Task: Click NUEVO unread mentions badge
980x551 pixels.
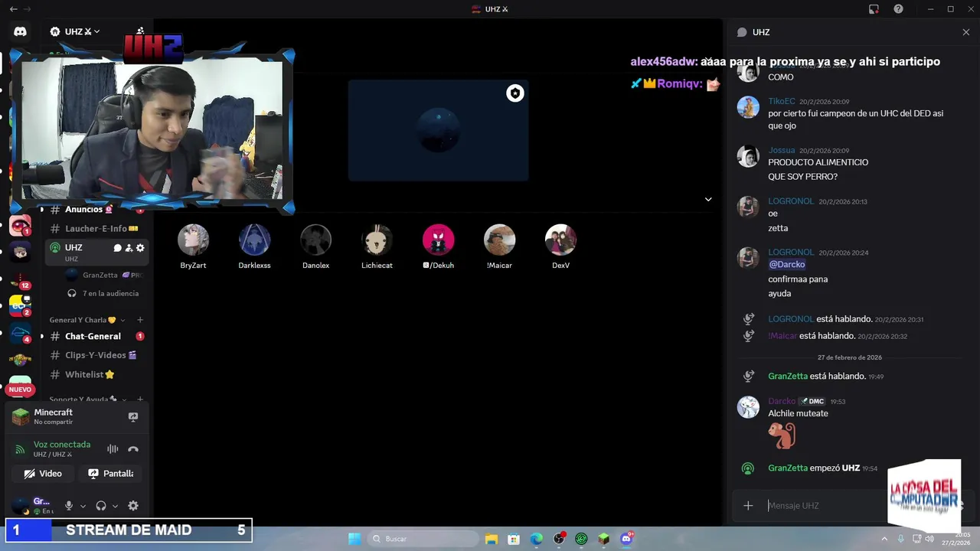Action: coord(20,390)
